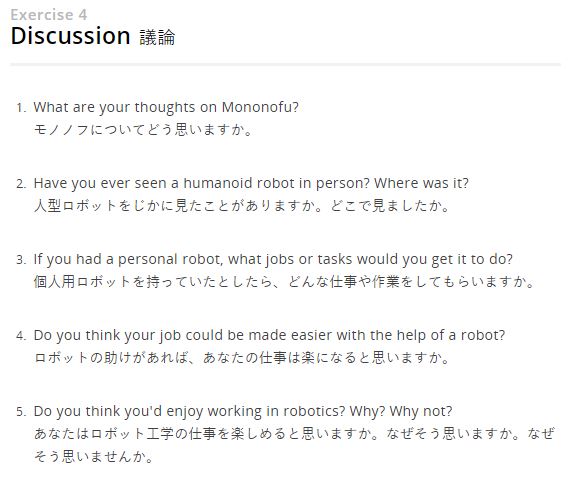Click the horizontal divider below Discussion heading
This screenshot has width=568, height=482.
tap(285, 64)
